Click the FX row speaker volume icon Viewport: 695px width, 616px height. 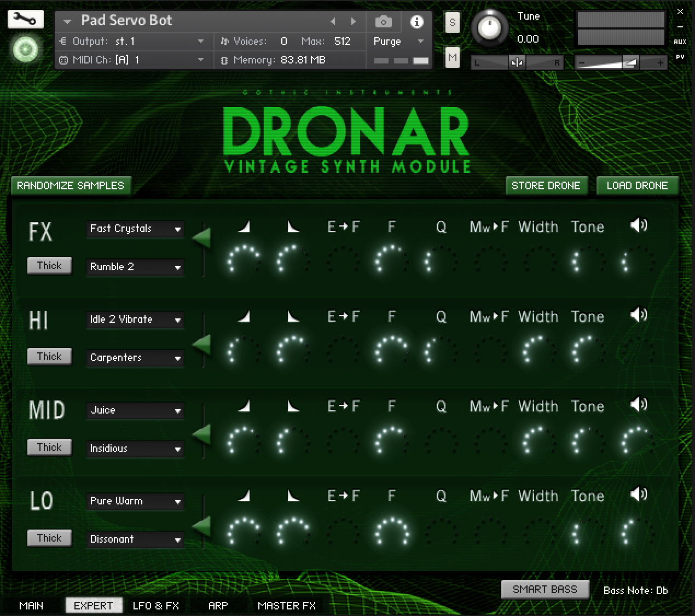638,225
